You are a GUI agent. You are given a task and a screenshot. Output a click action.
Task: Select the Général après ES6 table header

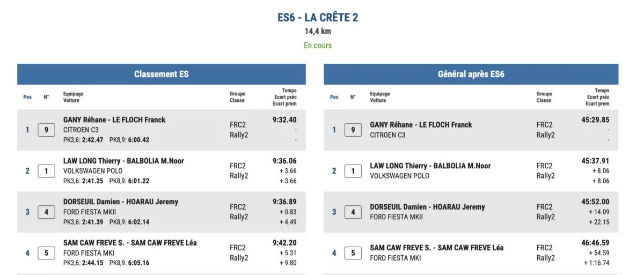[471, 75]
